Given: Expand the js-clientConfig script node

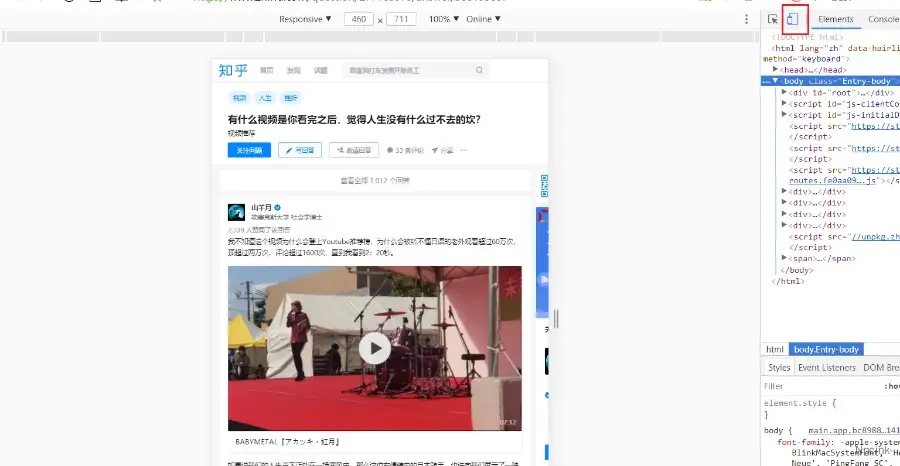Looking at the screenshot, I should (785, 103).
